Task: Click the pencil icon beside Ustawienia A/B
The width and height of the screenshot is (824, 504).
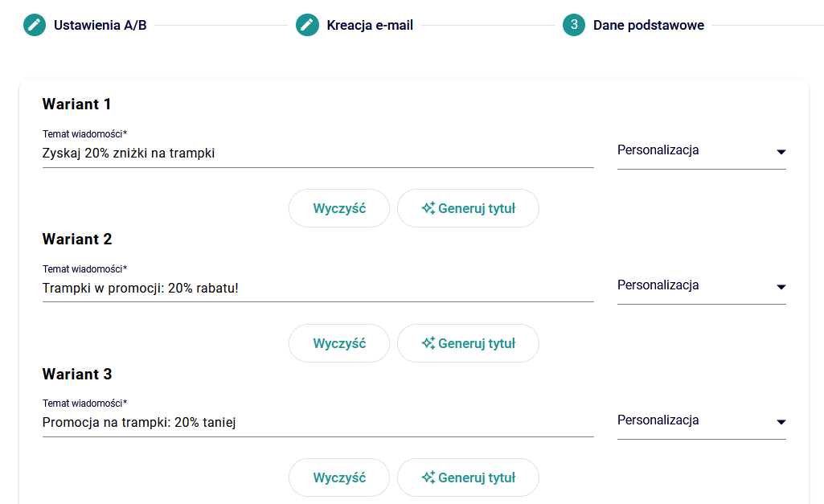Action: click(x=35, y=25)
